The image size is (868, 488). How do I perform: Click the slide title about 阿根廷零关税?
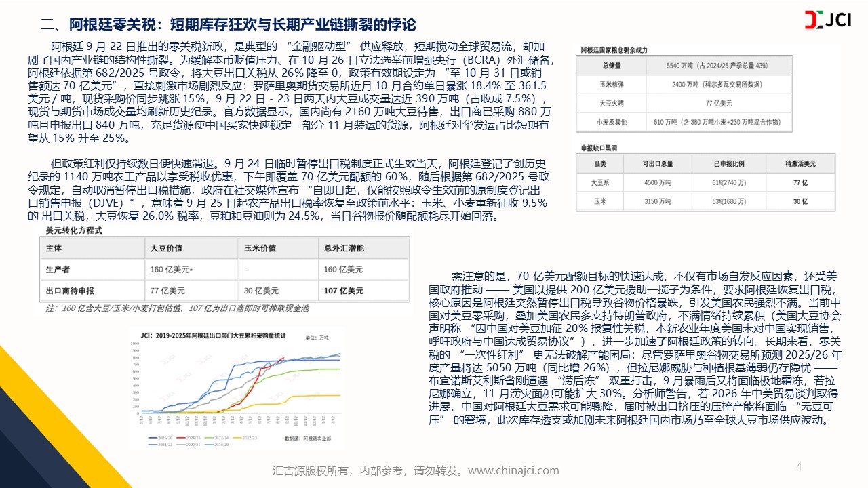(228, 24)
